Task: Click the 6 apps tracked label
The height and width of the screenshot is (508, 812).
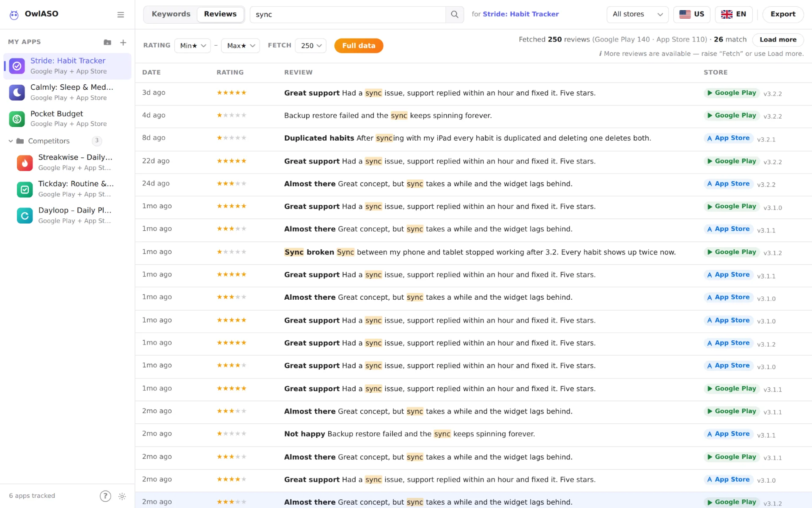Action: tap(32, 496)
